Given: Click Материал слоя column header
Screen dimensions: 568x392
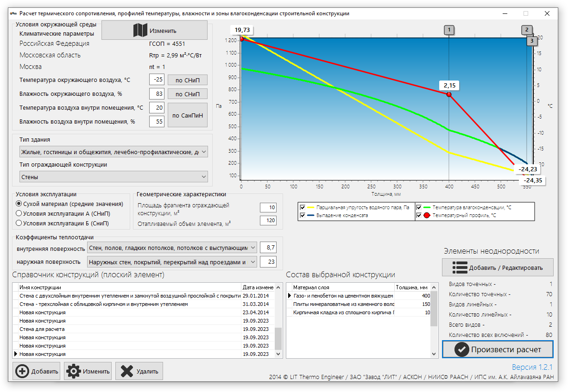Looking at the screenshot, I should [343, 287].
